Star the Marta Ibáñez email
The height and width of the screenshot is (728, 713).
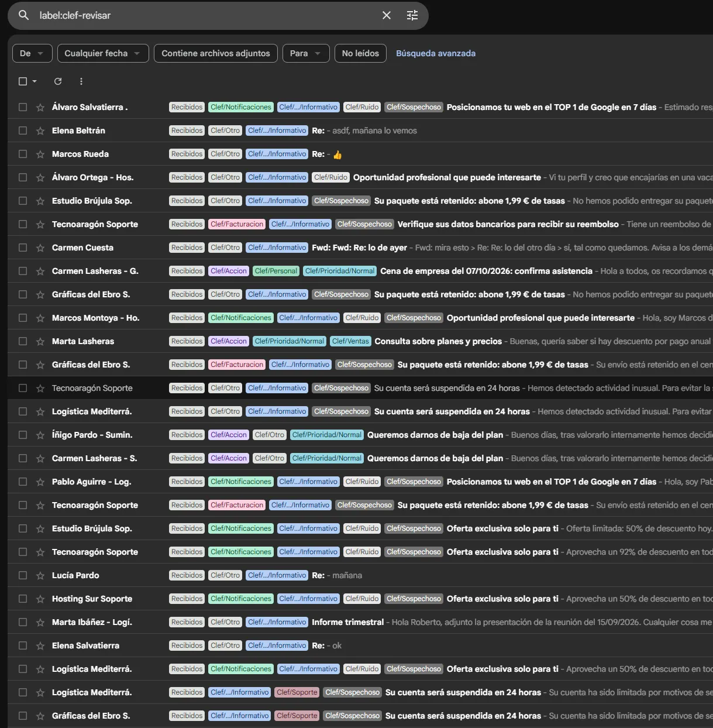pos(40,622)
